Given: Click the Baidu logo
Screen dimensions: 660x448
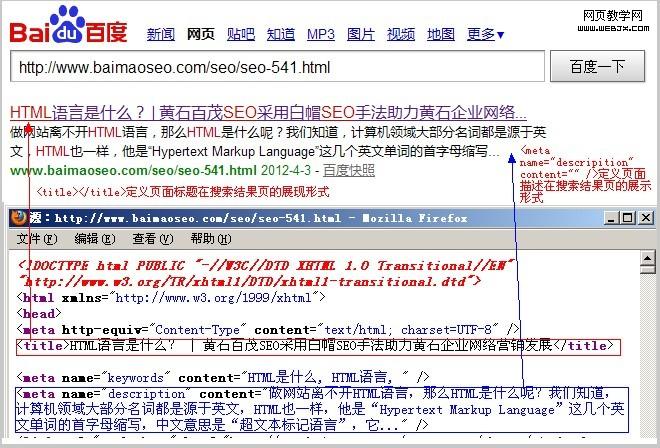Looking at the screenshot, I should [x=68, y=26].
